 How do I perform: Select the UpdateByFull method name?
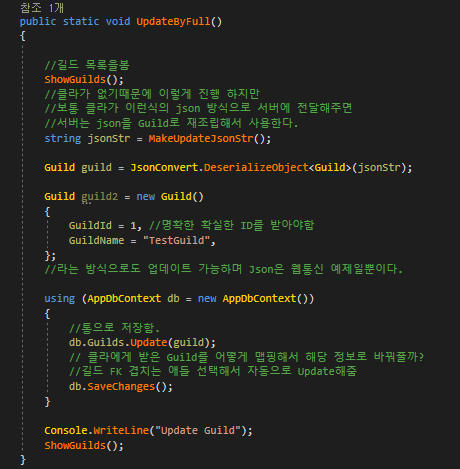pyautogui.click(x=173, y=22)
